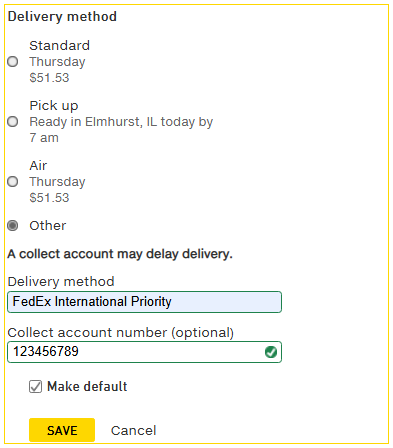
Task: Click the Delivery method heading at top
Action: pyautogui.click(x=62, y=17)
